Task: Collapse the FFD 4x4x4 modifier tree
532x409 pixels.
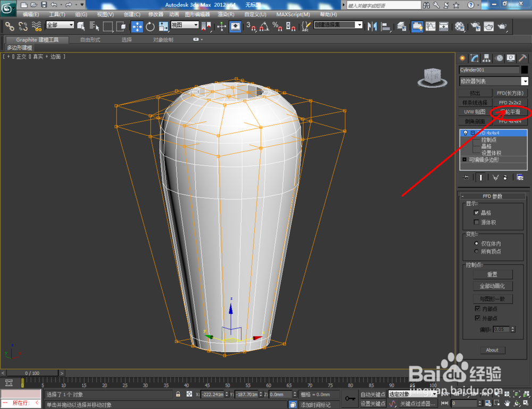Action: tap(472, 133)
